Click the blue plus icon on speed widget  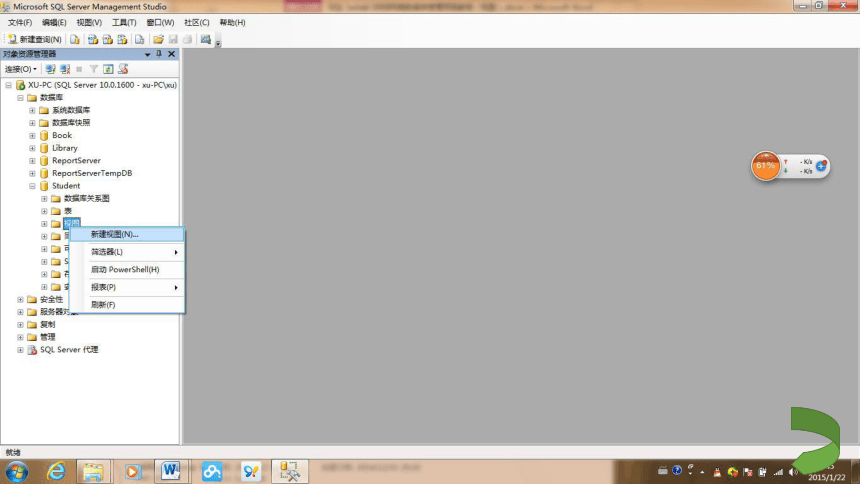821,166
